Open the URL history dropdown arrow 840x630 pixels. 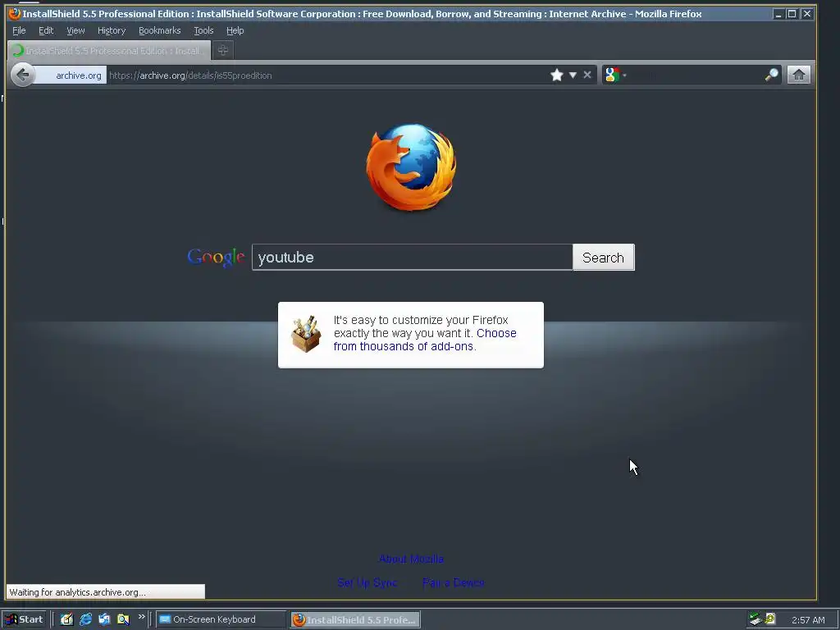pyautogui.click(x=573, y=75)
